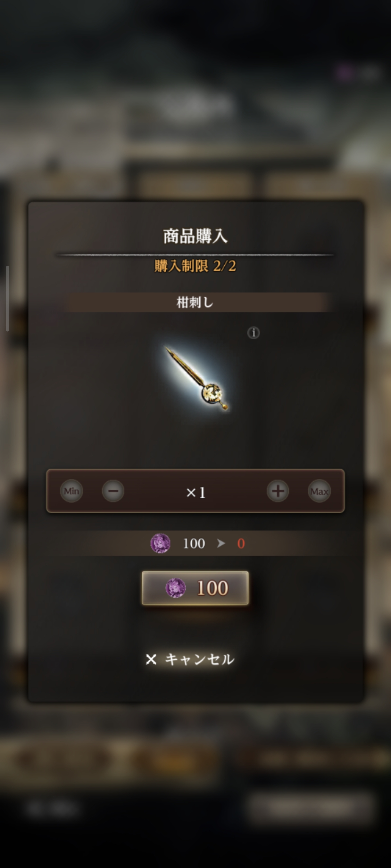Click the red remaining balance 0
The width and height of the screenshot is (391, 868).
[241, 543]
